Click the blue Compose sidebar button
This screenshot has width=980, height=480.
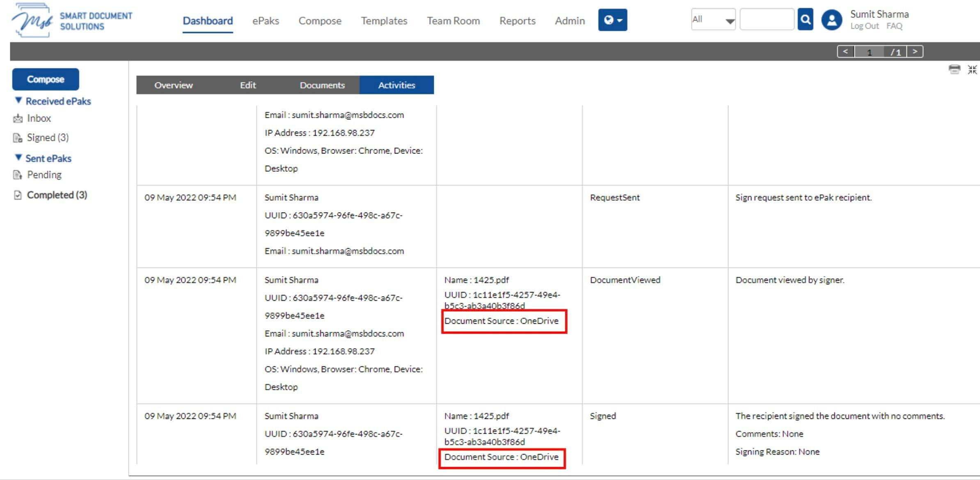click(46, 79)
